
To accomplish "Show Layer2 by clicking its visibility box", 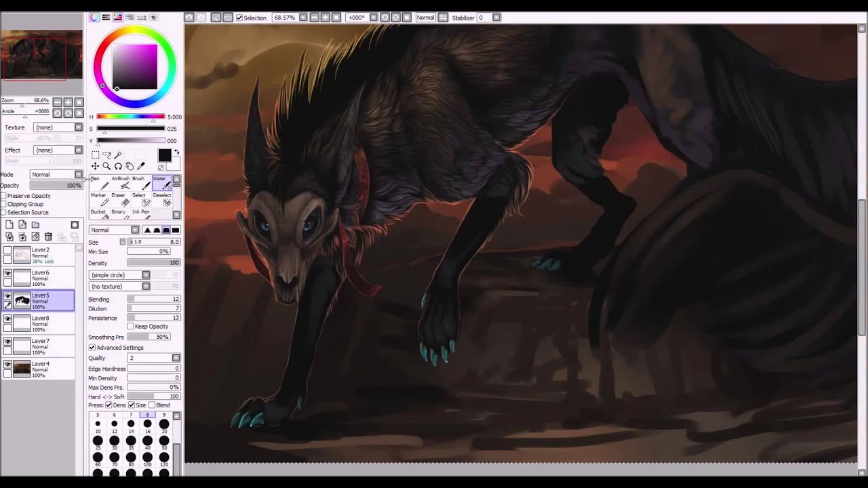I will coord(7,250).
